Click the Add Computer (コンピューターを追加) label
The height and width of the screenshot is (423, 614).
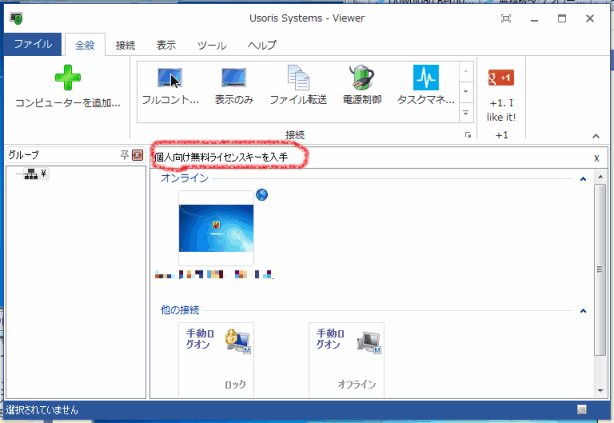pyautogui.click(x=68, y=103)
